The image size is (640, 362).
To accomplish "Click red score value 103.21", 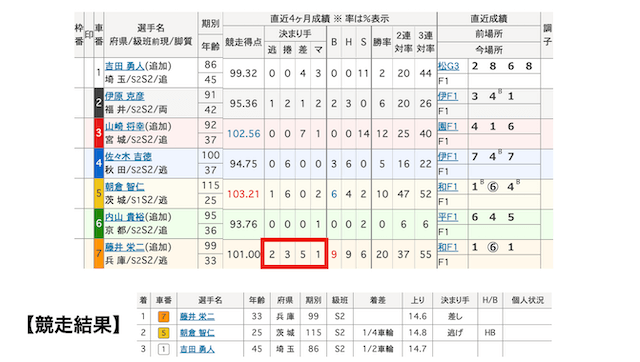I will 244,194.
